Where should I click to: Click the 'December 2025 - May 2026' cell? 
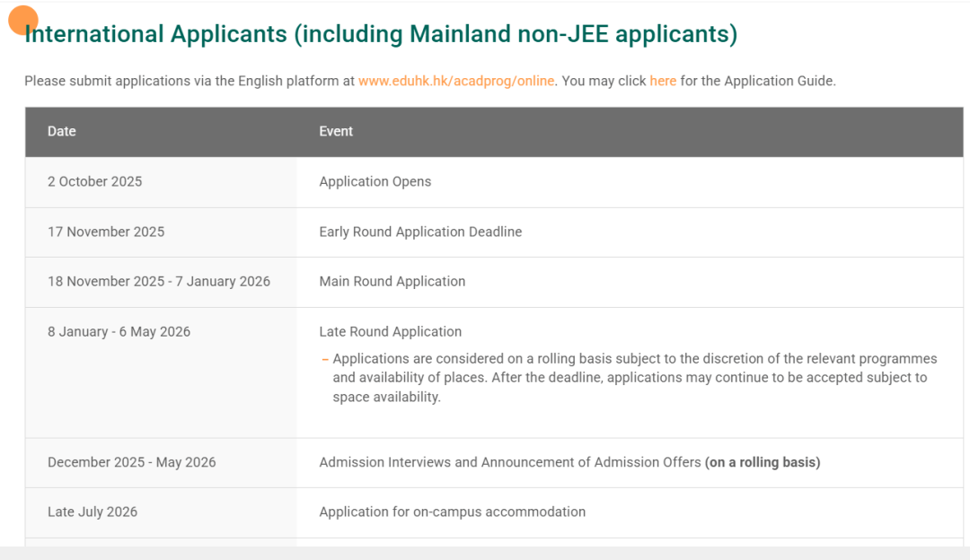pyautogui.click(x=132, y=462)
